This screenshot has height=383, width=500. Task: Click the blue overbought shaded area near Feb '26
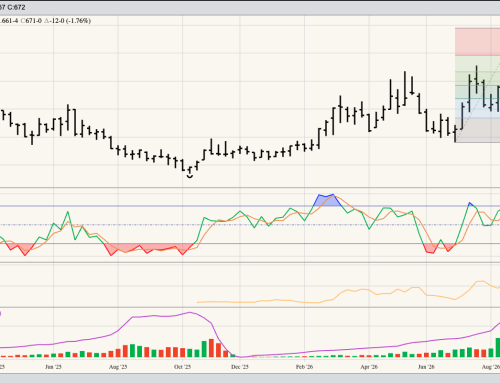click(x=327, y=201)
